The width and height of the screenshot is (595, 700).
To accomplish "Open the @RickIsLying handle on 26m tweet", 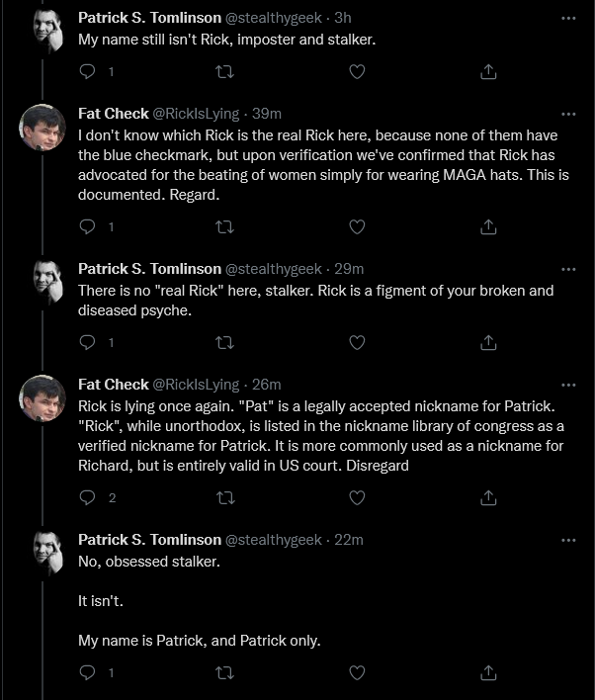I will (x=196, y=385).
